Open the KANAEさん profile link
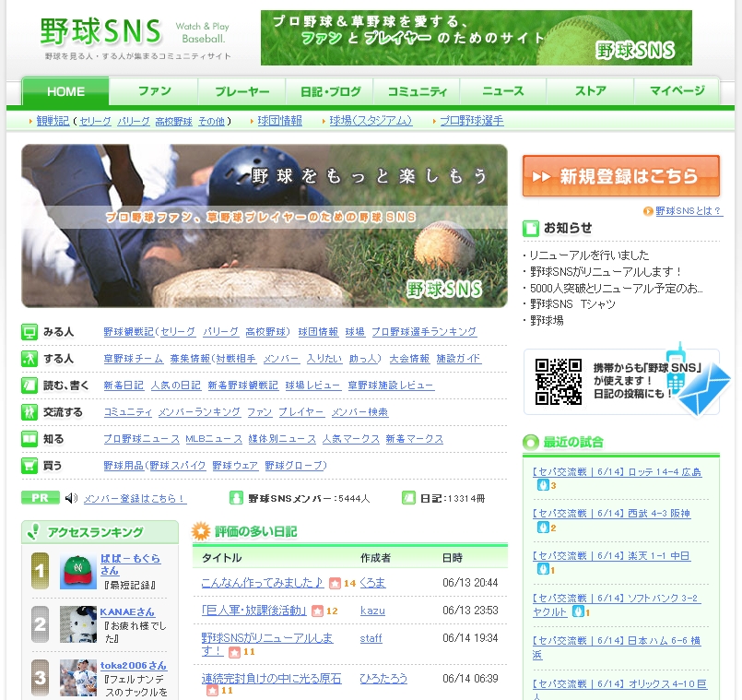This screenshot has width=742, height=700. [x=127, y=611]
